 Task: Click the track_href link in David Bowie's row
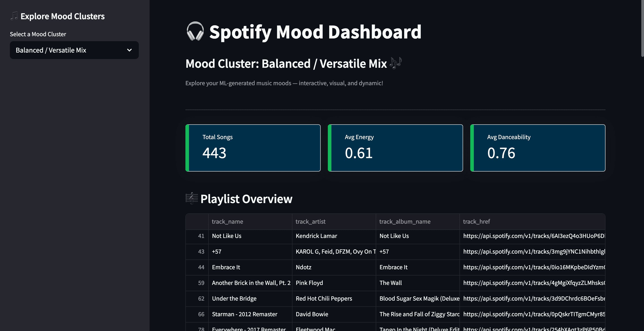(x=532, y=314)
